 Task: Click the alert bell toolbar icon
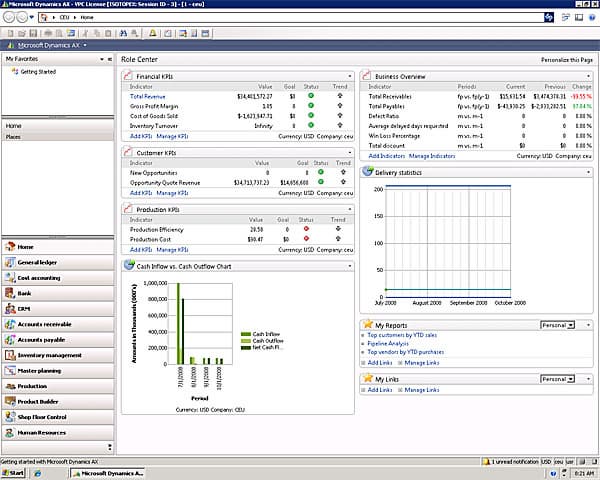[153, 34]
